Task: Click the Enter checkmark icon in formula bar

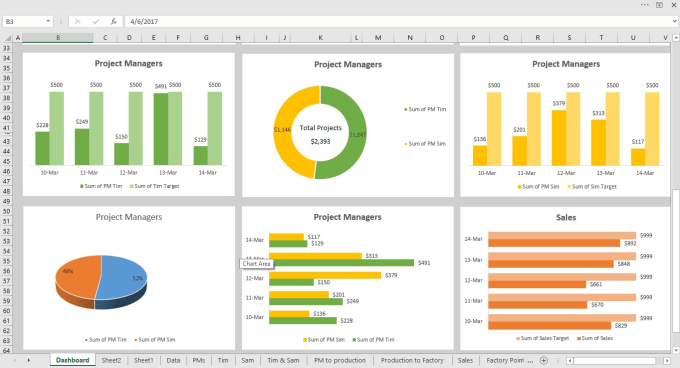Action: tap(95, 21)
